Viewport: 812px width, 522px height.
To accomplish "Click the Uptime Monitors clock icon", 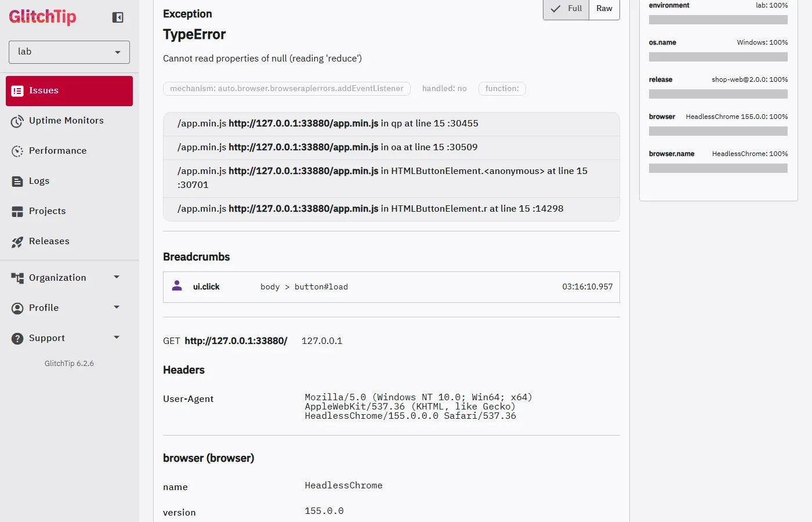I will click(x=17, y=121).
